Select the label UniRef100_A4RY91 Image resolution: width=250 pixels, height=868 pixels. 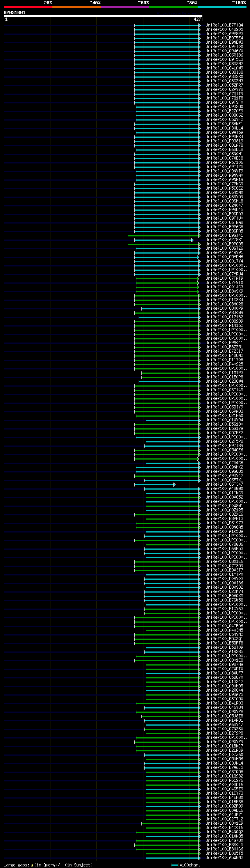click(x=224, y=252)
